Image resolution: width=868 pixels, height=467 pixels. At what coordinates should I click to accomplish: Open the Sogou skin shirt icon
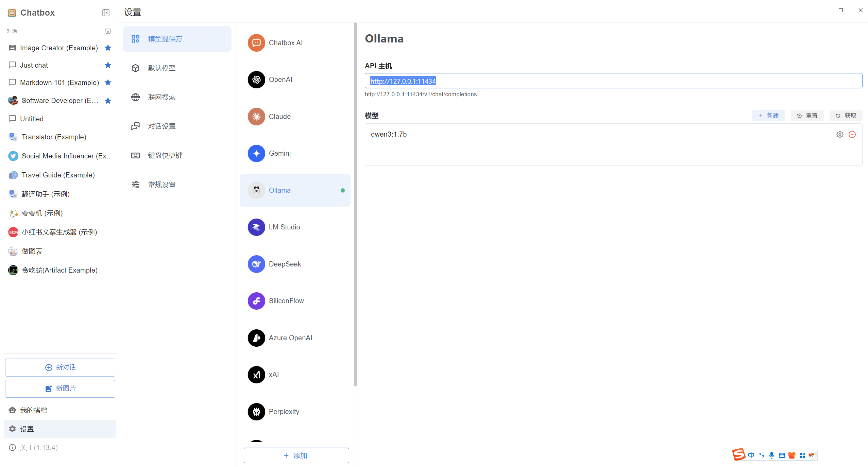pos(792,455)
